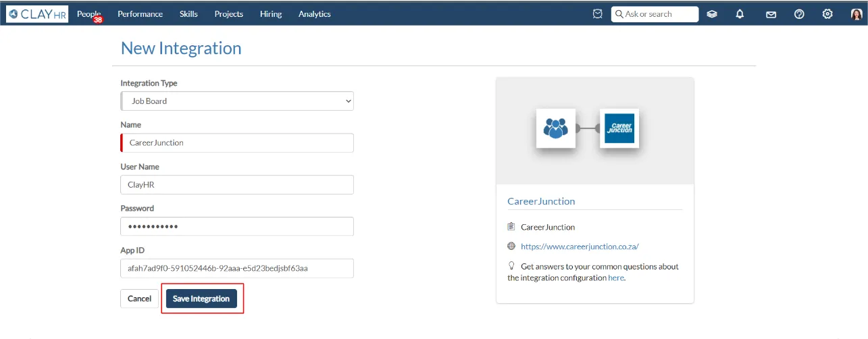Open the mail envelope icon
Viewport: 868px width, 339px height.
coord(771,14)
